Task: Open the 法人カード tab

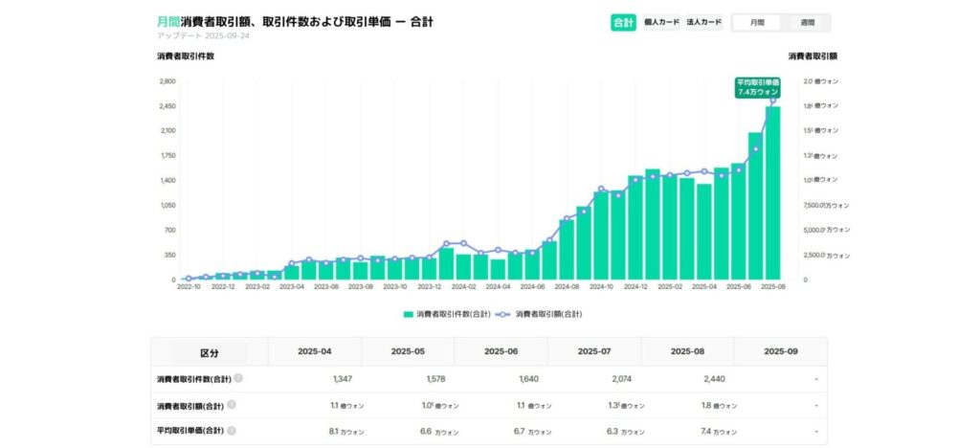Action: (x=703, y=22)
